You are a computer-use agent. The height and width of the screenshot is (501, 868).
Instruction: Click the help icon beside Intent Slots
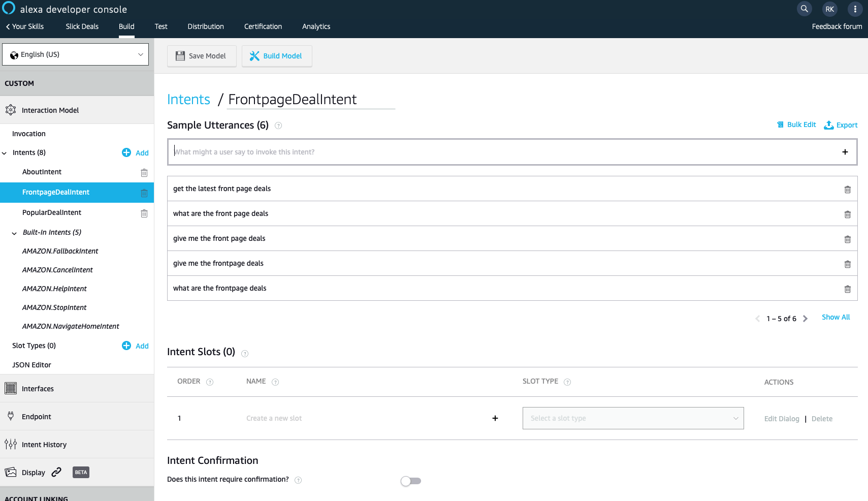pyautogui.click(x=245, y=354)
